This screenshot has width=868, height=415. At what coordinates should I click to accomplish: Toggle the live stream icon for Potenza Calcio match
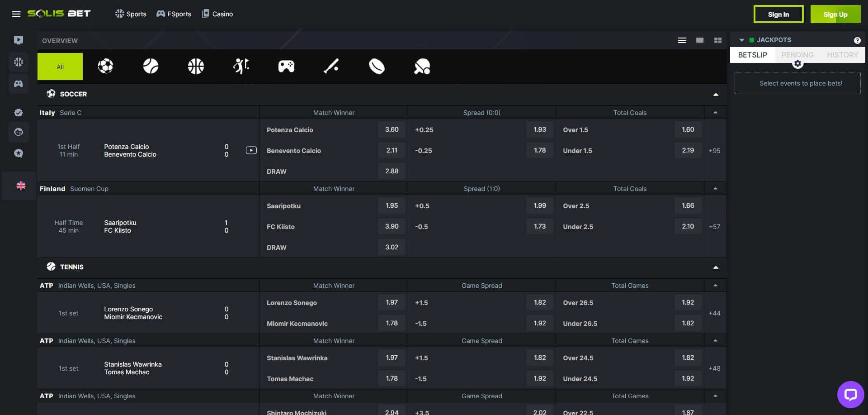coord(251,150)
